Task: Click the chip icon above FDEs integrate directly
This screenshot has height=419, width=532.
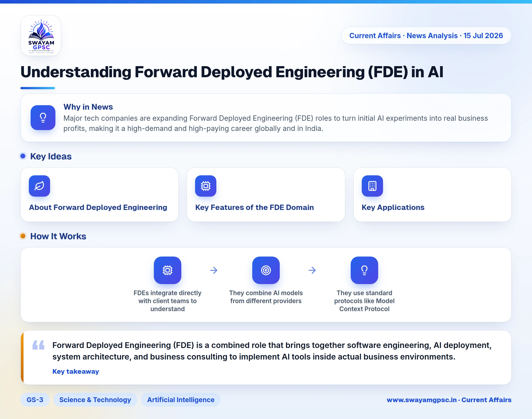Action: 168,270
